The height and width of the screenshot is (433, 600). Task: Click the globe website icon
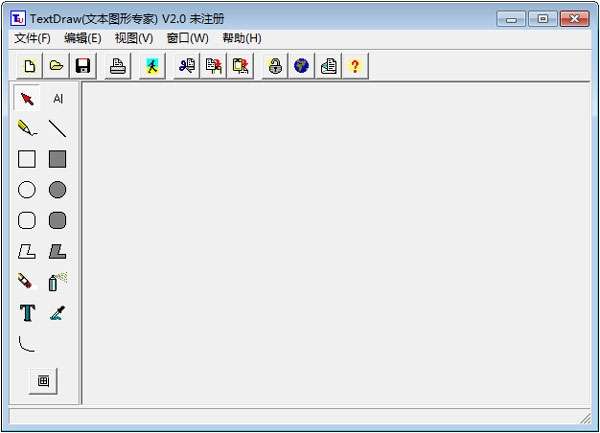[302, 66]
